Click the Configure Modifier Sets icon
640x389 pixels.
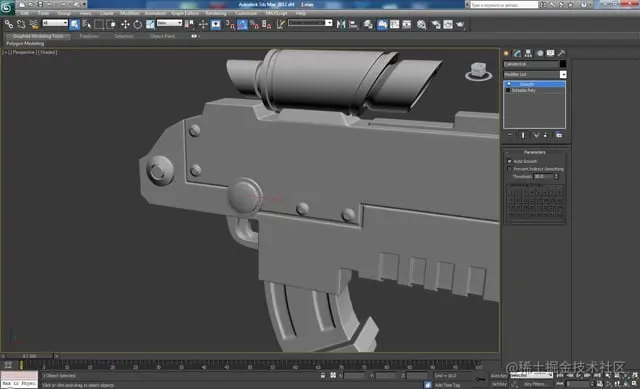pyautogui.click(x=559, y=135)
